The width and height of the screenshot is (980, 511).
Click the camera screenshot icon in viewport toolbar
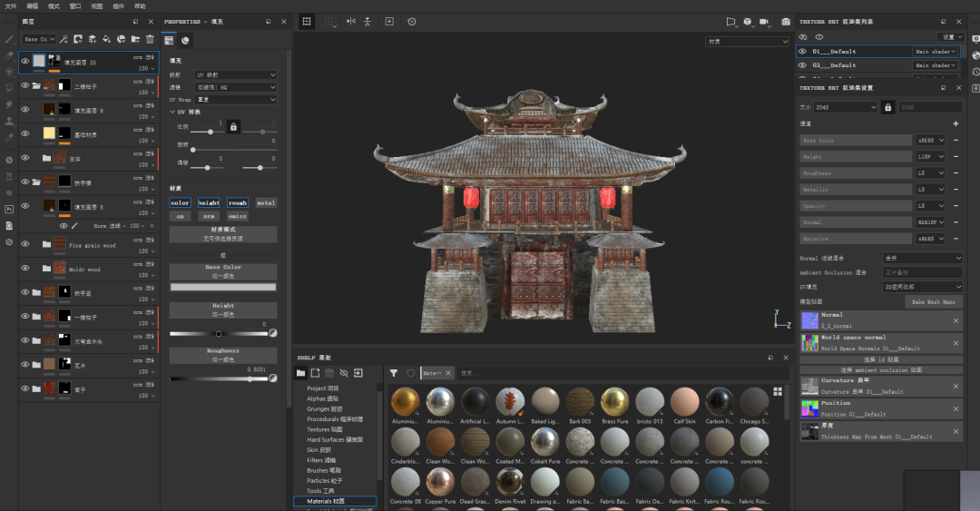click(x=786, y=21)
